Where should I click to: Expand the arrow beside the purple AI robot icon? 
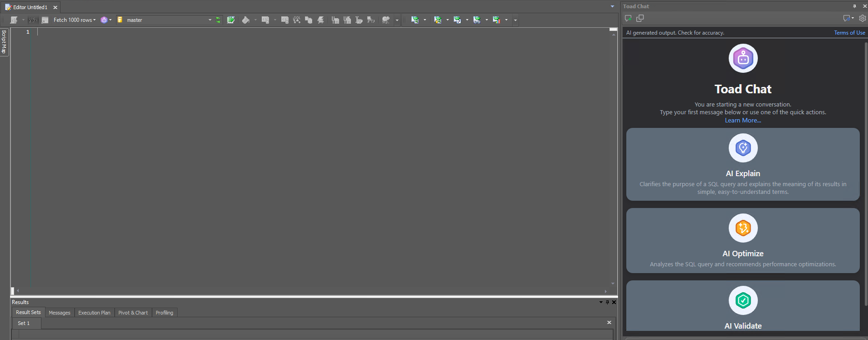110,20
